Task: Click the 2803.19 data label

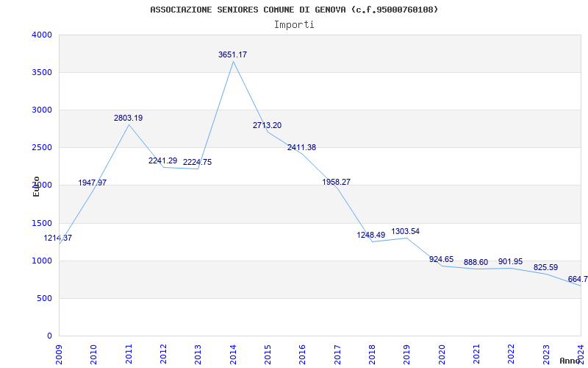Action: click(128, 118)
